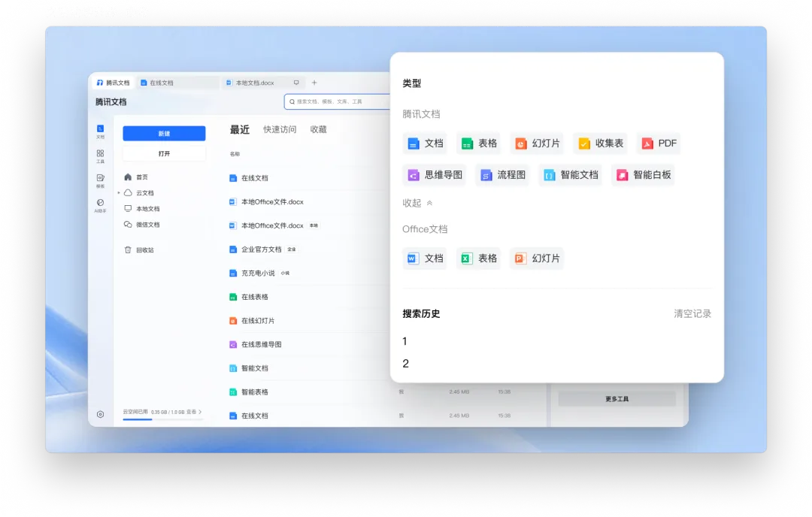This screenshot has width=812, height=517.
Task: Select search history entry 2
Action: pyautogui.click(x=405, y=363)
